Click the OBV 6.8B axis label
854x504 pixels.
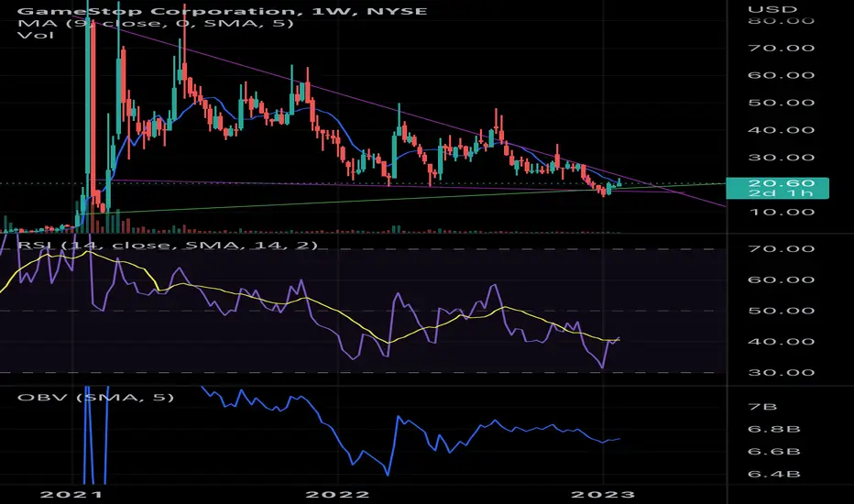[x=774, y=430]
